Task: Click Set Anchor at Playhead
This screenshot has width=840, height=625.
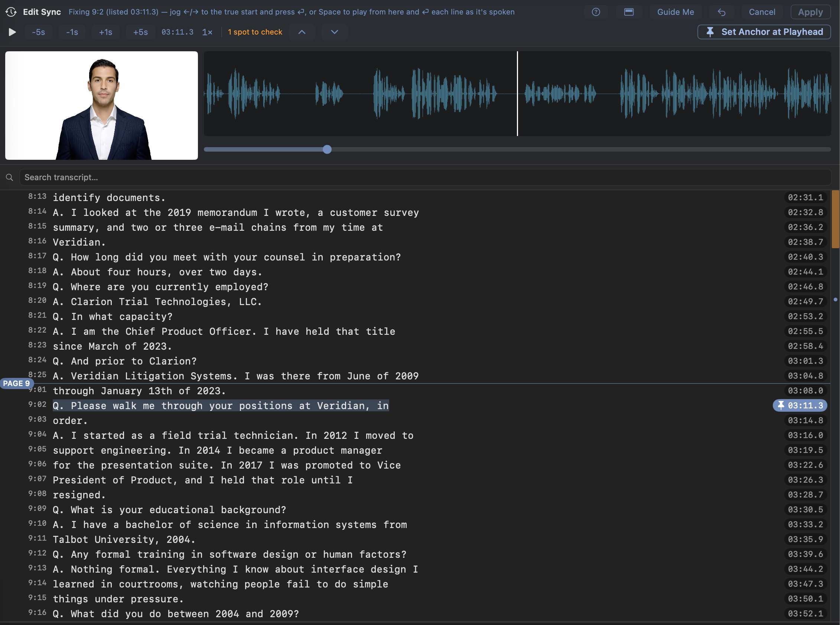Action: coord(764,32)
